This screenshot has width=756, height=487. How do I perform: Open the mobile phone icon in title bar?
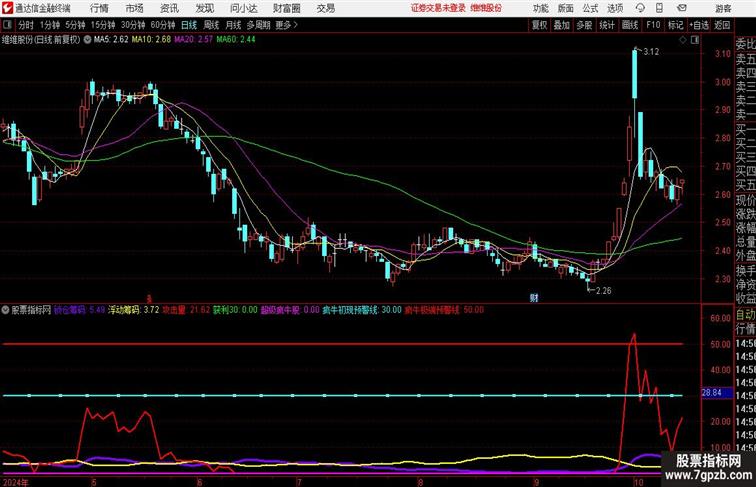pyautogui.click(x=660, y=8)
